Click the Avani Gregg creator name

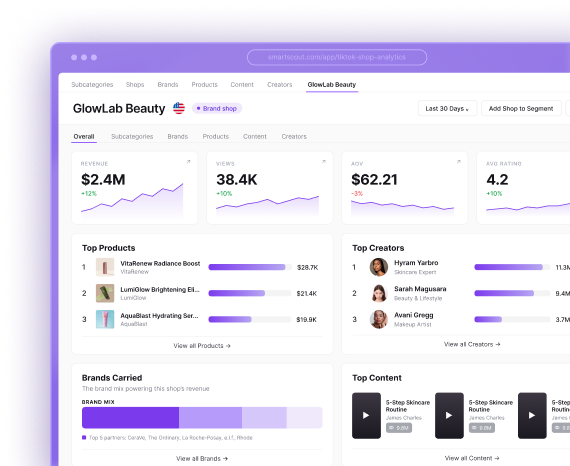click(414, 315)
